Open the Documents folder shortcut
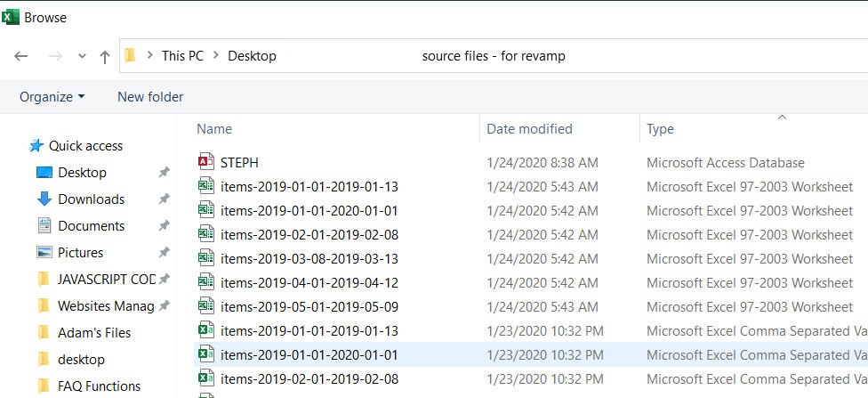 [x=91, y=226]
